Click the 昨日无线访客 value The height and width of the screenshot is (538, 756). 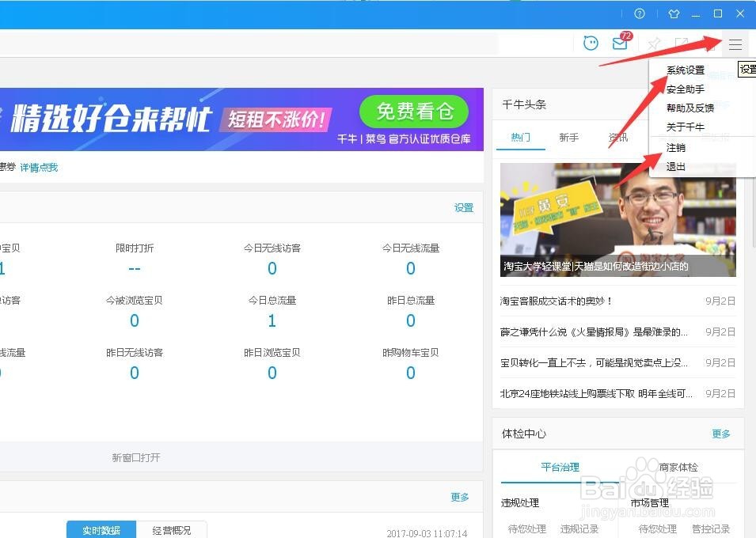click(x=134, y=373)
